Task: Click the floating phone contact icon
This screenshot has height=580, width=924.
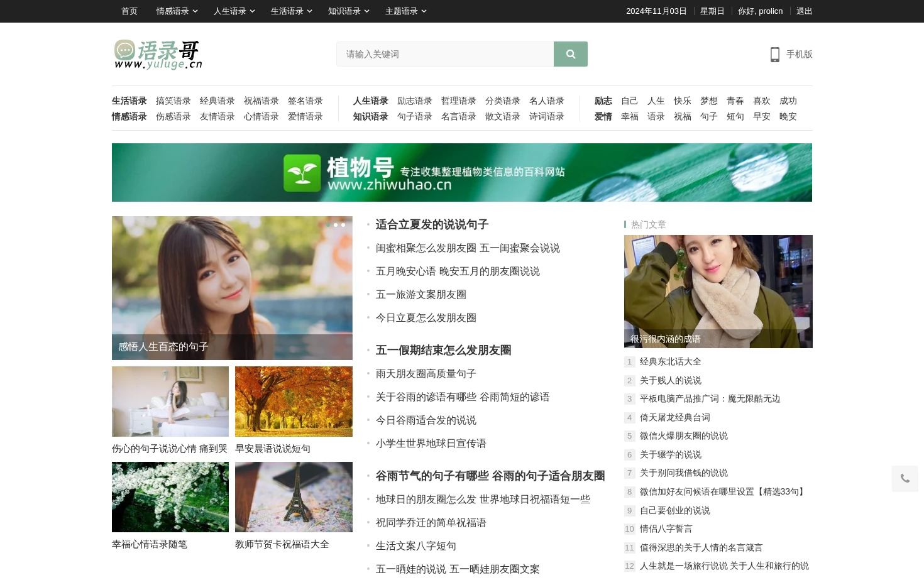Action: [905, 479]
